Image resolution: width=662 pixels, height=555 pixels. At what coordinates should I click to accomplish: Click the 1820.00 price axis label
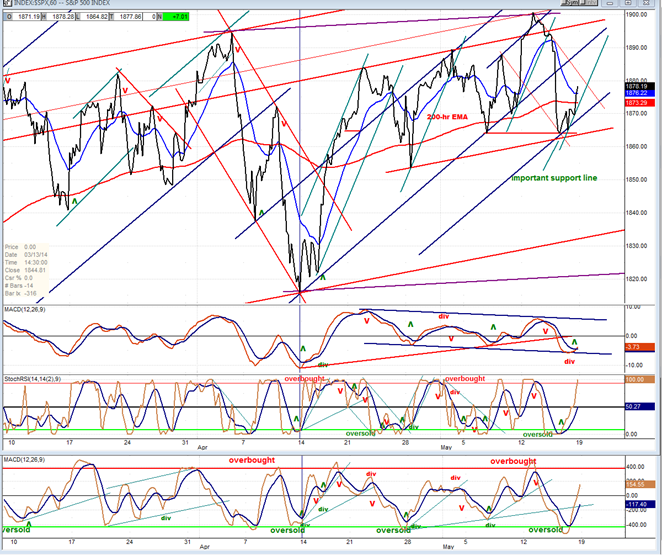(x=637, y=279)
